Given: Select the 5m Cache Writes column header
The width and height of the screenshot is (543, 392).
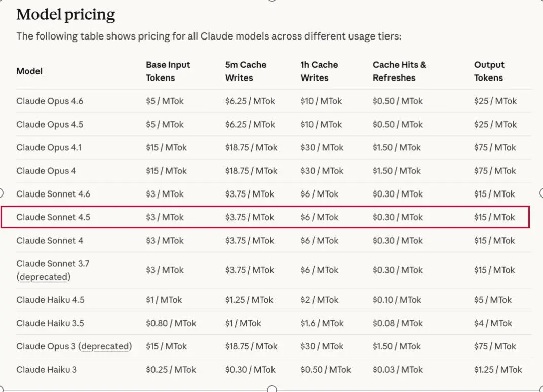Looking at the screenshot, I should [x=246, y=71].
